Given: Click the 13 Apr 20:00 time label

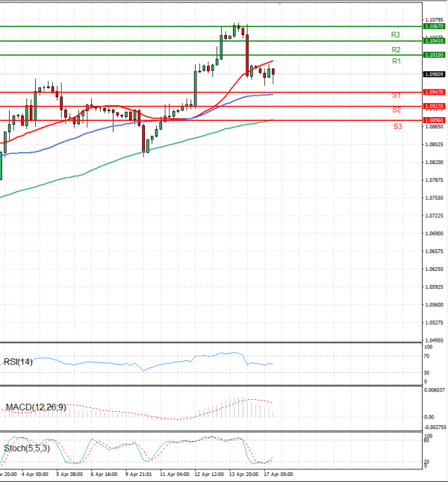Looking at the screenshot, I should point(243,475).
